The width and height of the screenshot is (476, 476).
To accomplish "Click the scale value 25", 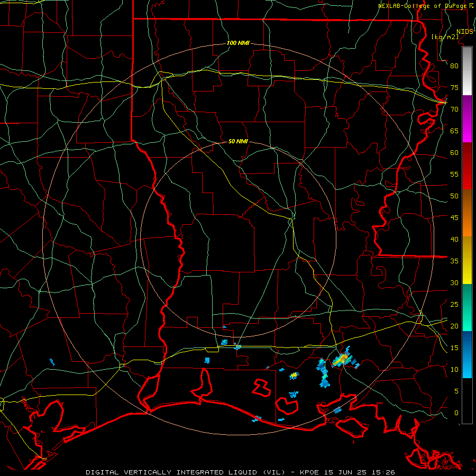I will 454,305.
